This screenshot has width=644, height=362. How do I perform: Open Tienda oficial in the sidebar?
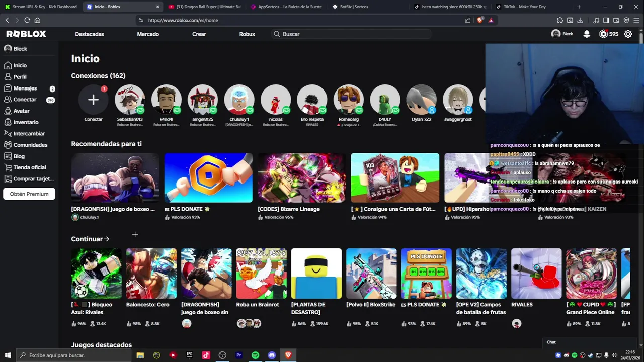click(29, 167)
